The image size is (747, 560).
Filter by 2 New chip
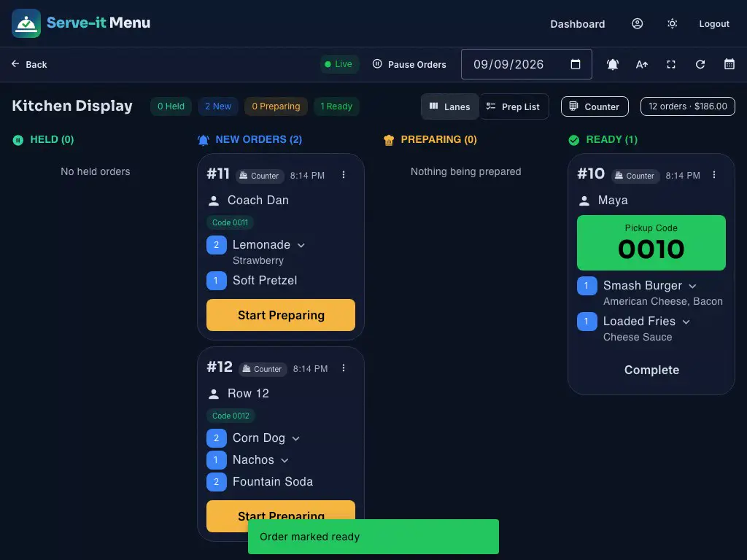[x=218, y=106]
